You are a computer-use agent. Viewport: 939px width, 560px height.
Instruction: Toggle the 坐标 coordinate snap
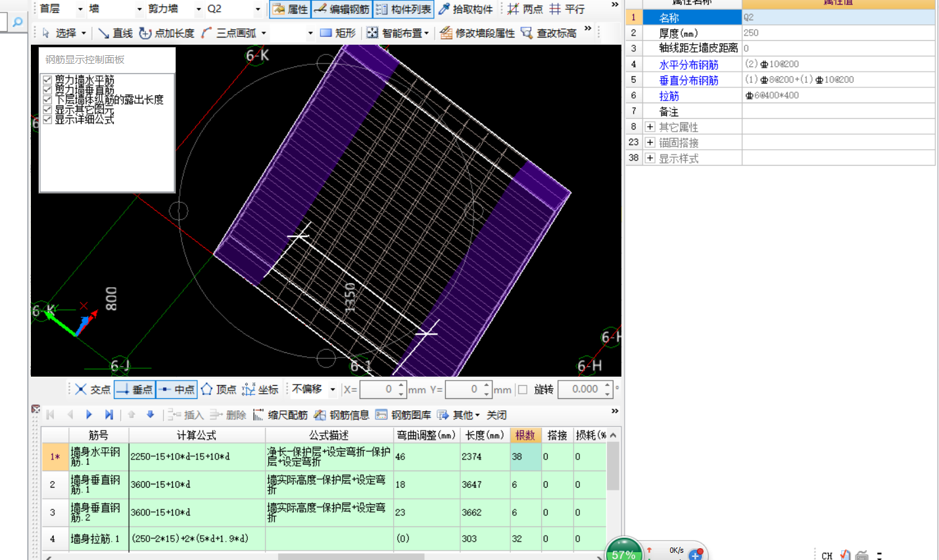[260, 390]
